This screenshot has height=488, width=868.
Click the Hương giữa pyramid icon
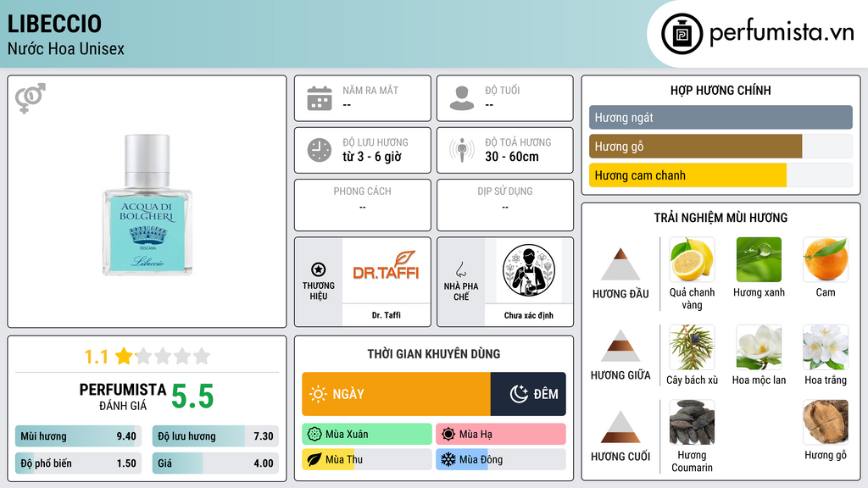pyautogui.click(x=620, y=346)
